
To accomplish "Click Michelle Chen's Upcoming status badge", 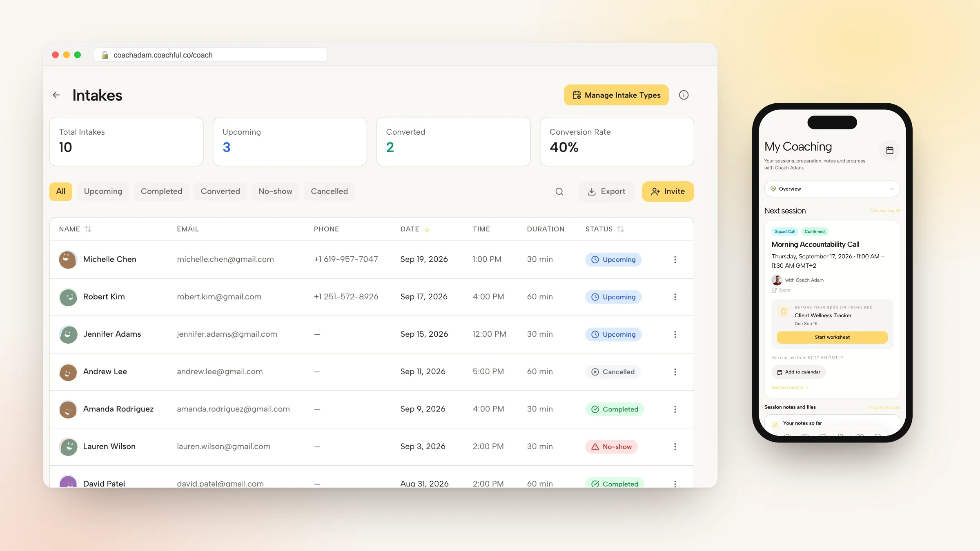I will [x=613, y=260].
